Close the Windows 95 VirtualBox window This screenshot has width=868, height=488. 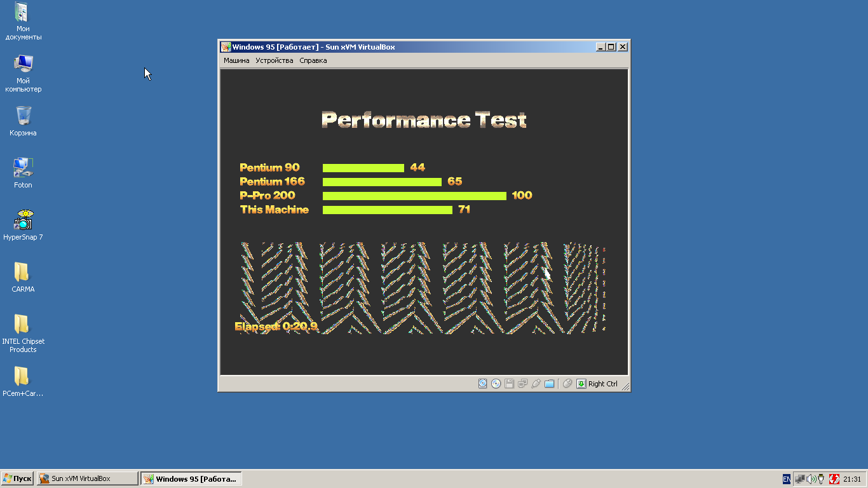point(623,47)
